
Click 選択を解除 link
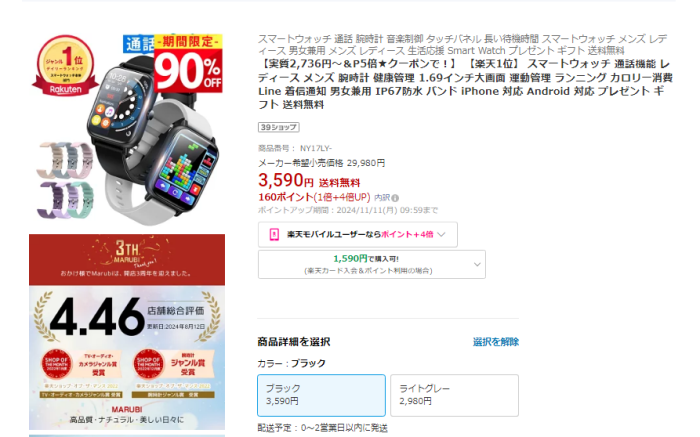[496, 342]
